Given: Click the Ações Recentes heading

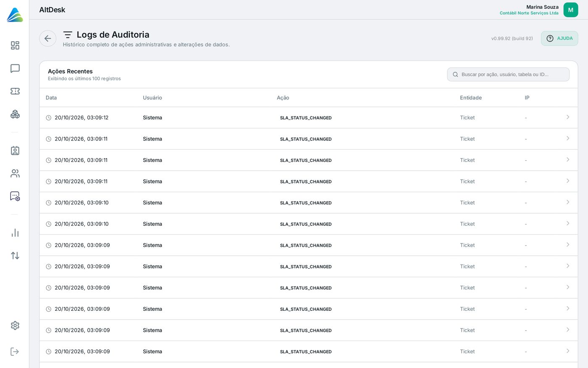Looking at the screenshot, I should (70, 71).
